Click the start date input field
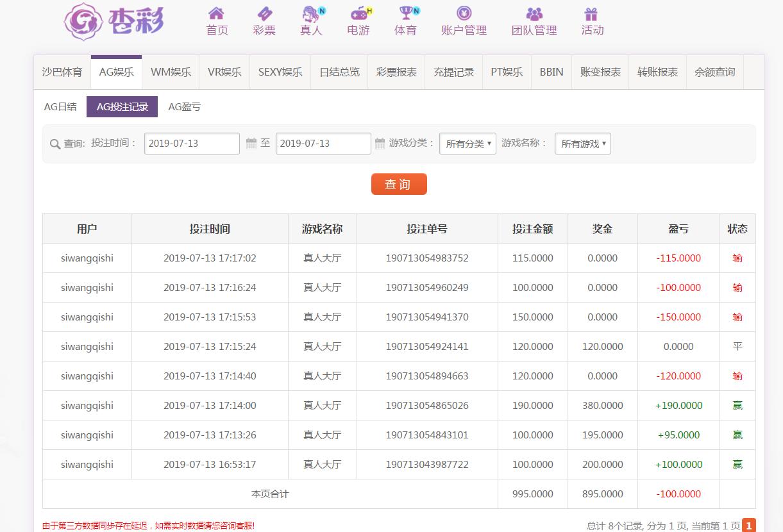The image size is (783, 532). pyautogui.click(x=192, y=144)
